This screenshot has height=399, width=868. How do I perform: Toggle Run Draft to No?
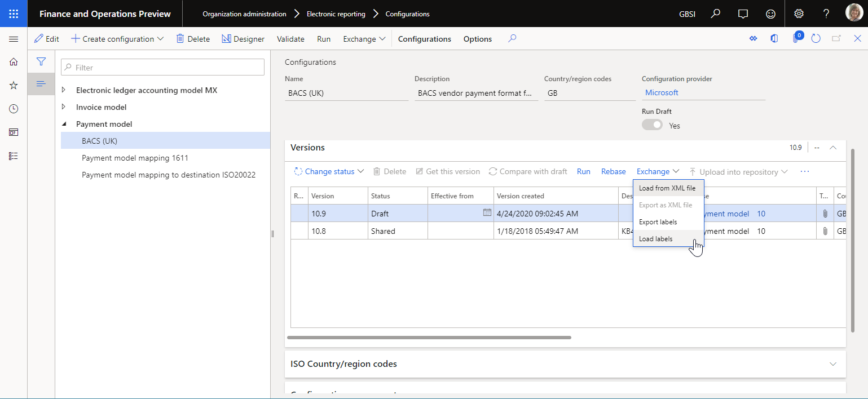652,125
